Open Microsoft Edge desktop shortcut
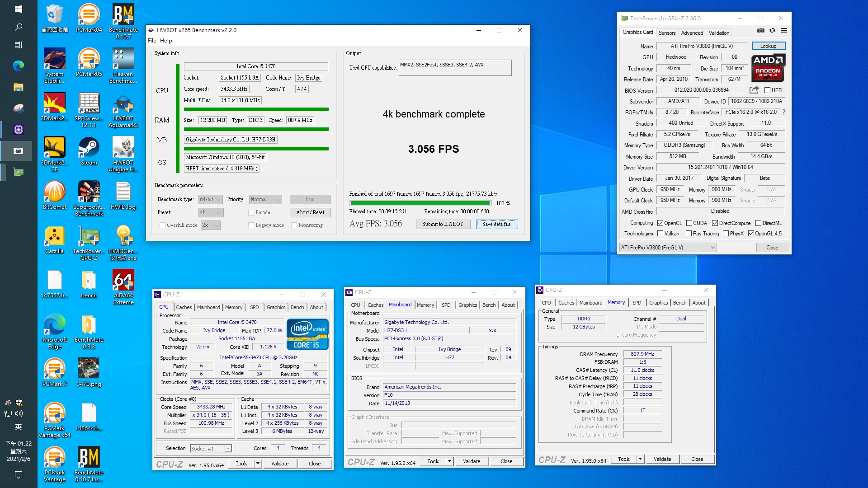Viewport: 868px width, 488px height. 54,332
